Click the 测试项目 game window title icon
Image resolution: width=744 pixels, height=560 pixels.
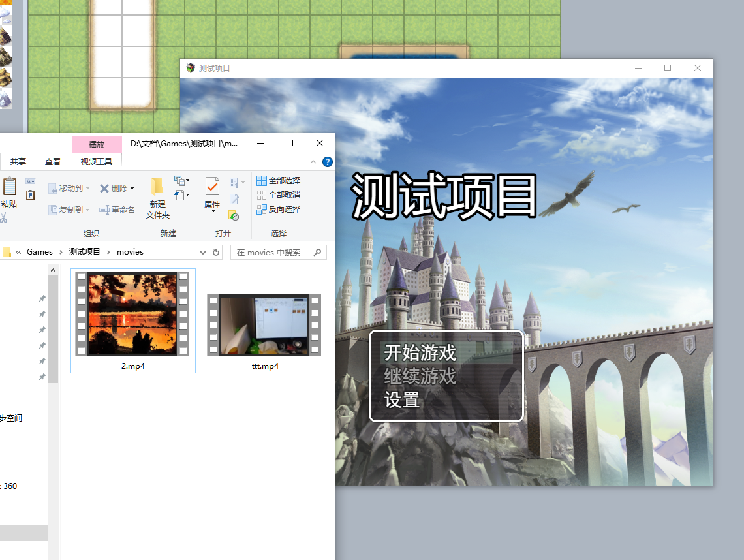[x=191, y=68]
